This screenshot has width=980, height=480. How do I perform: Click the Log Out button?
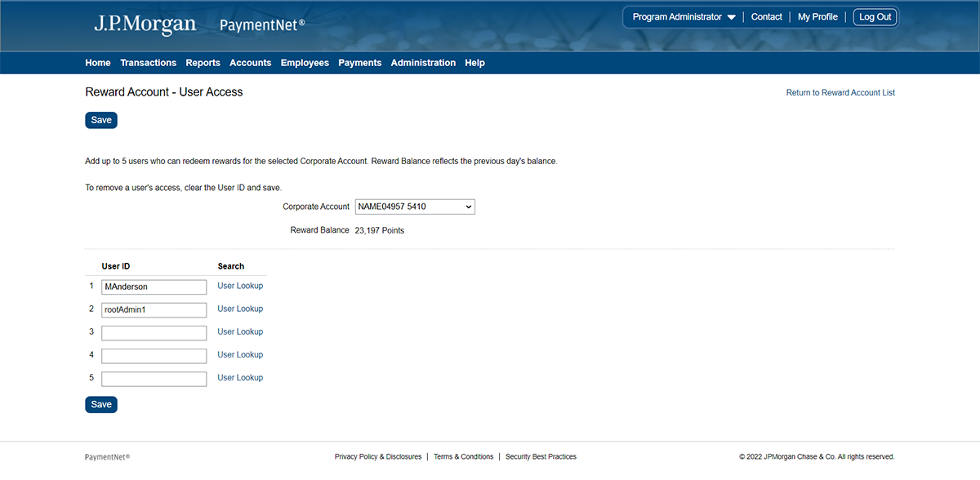tap(875, 17)
